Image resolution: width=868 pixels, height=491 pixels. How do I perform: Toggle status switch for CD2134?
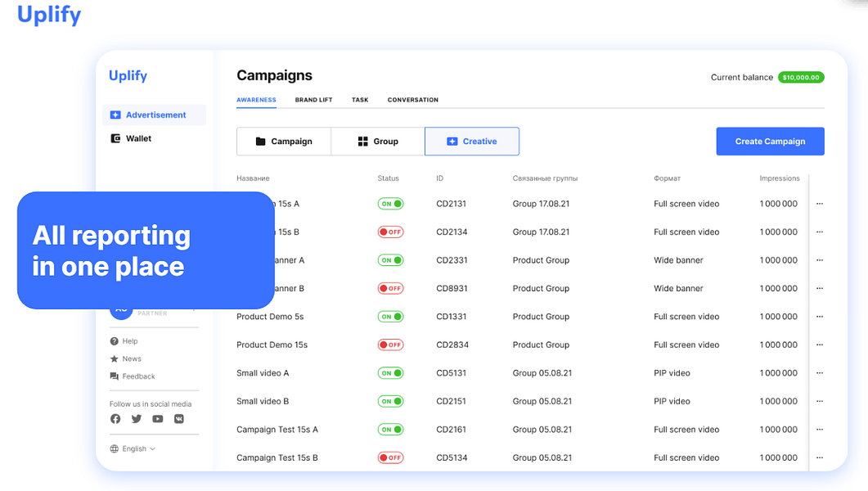click(390, 232)
